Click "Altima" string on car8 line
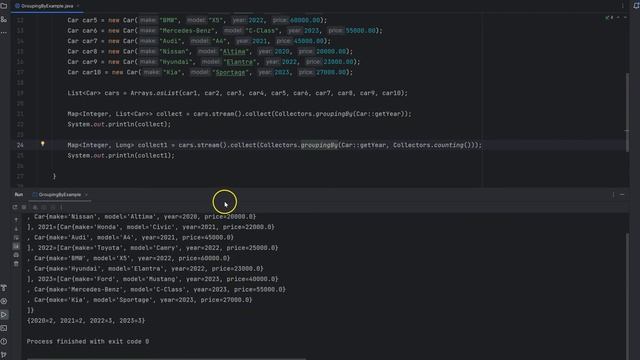Image resolution: width=640 pixels, height=360 pixels. pos(234,51)
